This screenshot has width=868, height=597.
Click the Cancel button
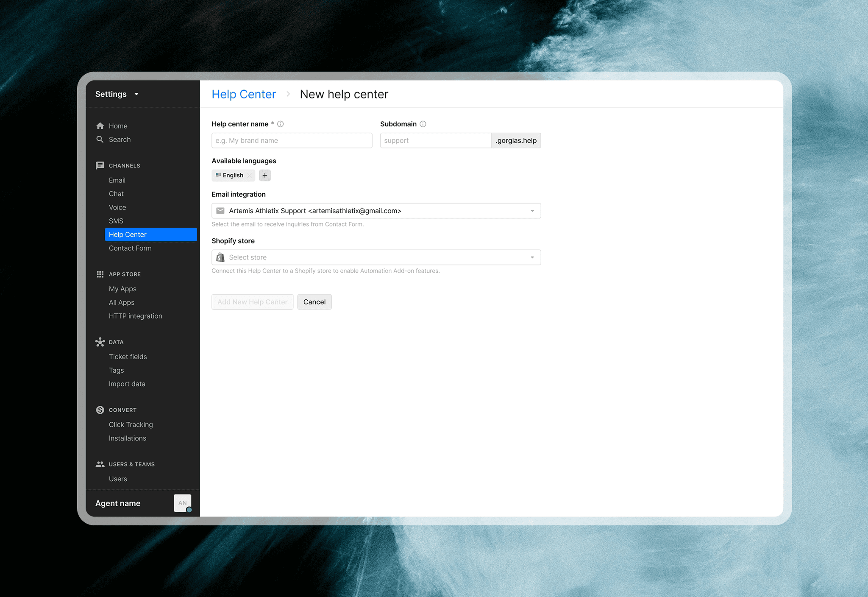(x=314, y=302)
